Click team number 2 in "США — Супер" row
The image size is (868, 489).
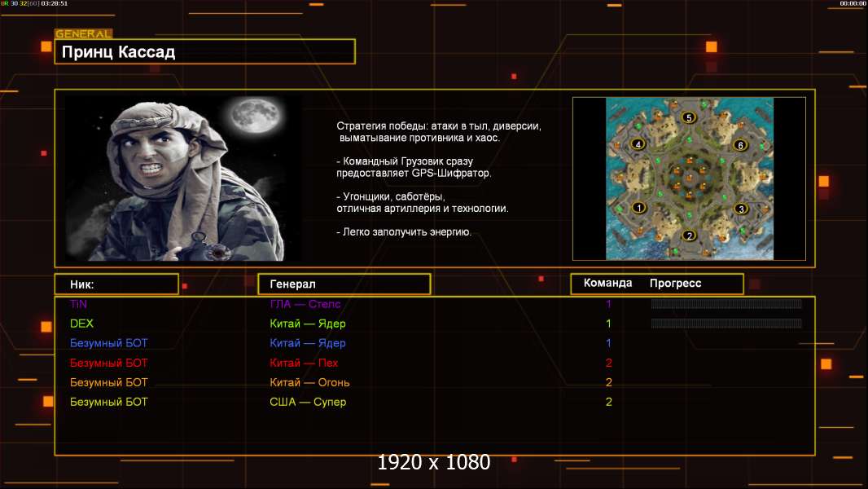pos(608,402)
